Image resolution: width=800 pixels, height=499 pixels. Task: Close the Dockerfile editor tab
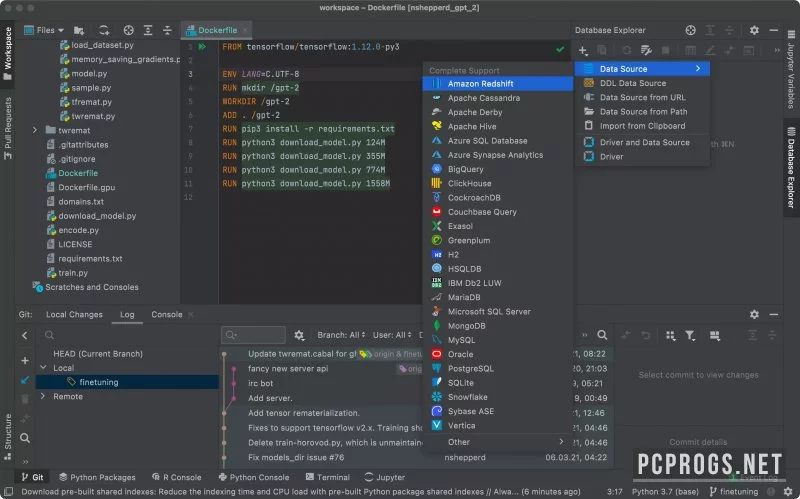click(245, 30)
